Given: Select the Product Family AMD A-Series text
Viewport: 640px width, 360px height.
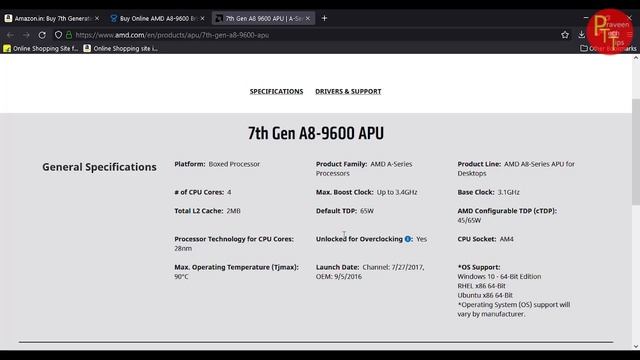Looking at the screenshot, I should 364,169.
